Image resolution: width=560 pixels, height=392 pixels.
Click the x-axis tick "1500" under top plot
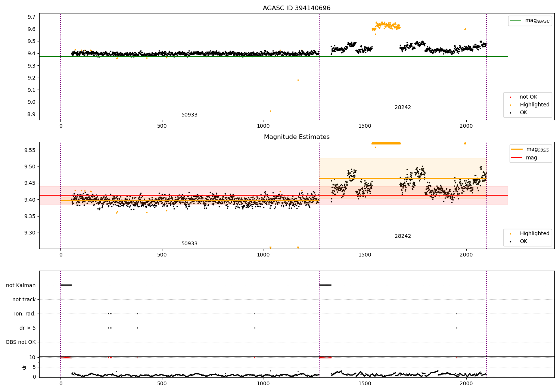[365, 126]
